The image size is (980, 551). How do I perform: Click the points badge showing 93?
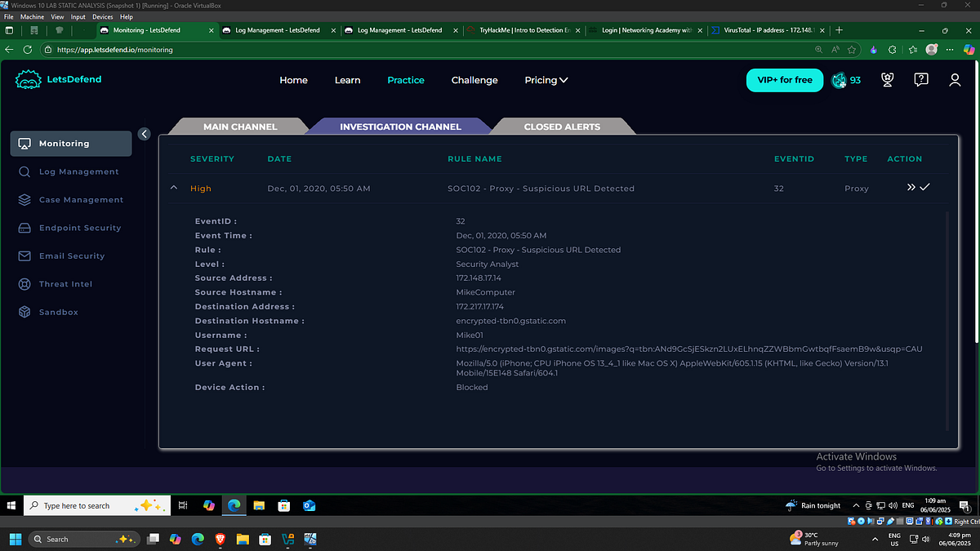pos(846,80)
